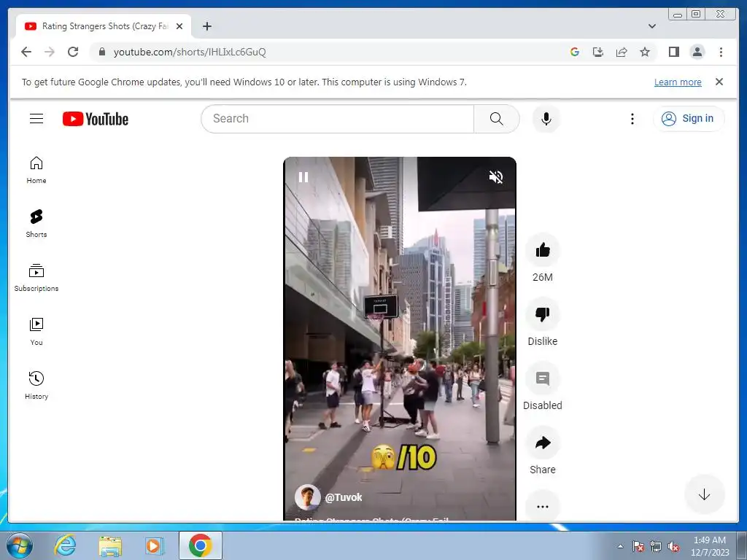Install app via the address bar icon
Viewport: 747px width, 560px height.
coord(598,52)
